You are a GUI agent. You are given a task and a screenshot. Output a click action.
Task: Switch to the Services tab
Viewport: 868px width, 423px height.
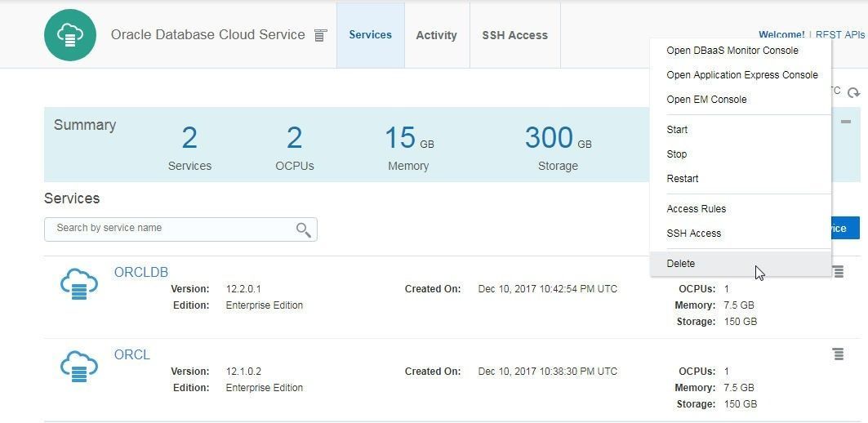(x=371, y=35)
